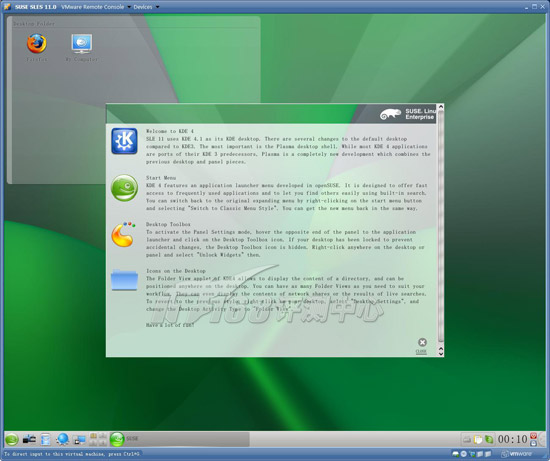Click the second panel launcher icon beside Kickoff
Viewport: 550px width, 461px height.
pos(29,439)
